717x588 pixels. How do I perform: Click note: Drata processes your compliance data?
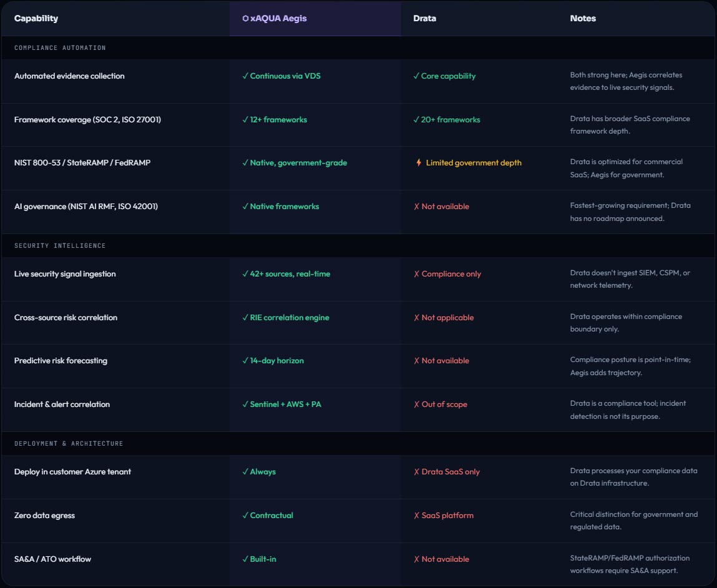pyautogui.click(x=634, y=477)
